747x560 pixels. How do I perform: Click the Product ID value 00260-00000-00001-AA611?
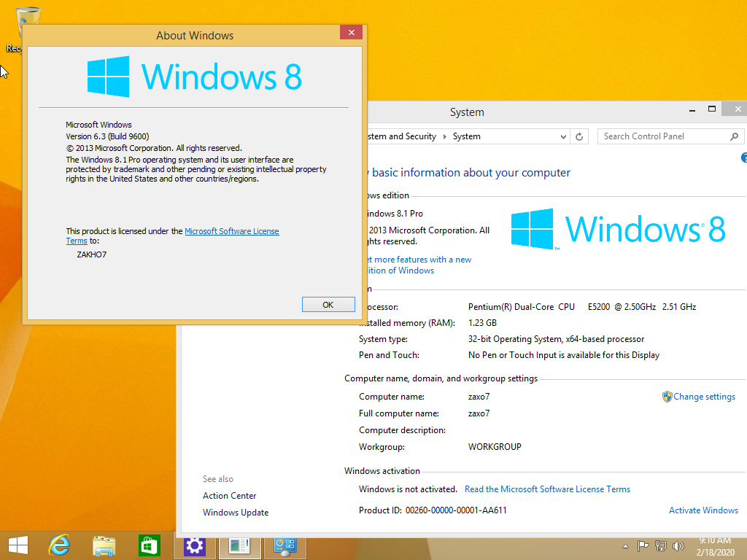[456, 510]
